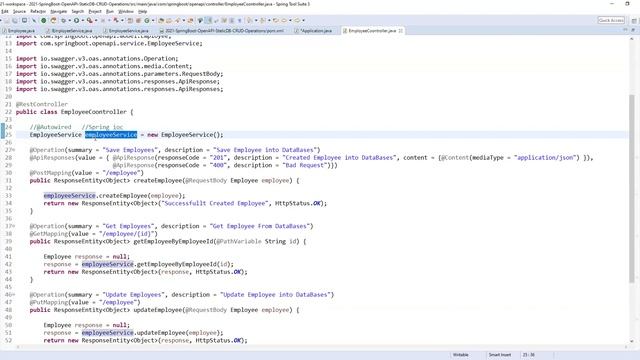Open the Project menu
The image size is (640, 360).
click(95, 11)
